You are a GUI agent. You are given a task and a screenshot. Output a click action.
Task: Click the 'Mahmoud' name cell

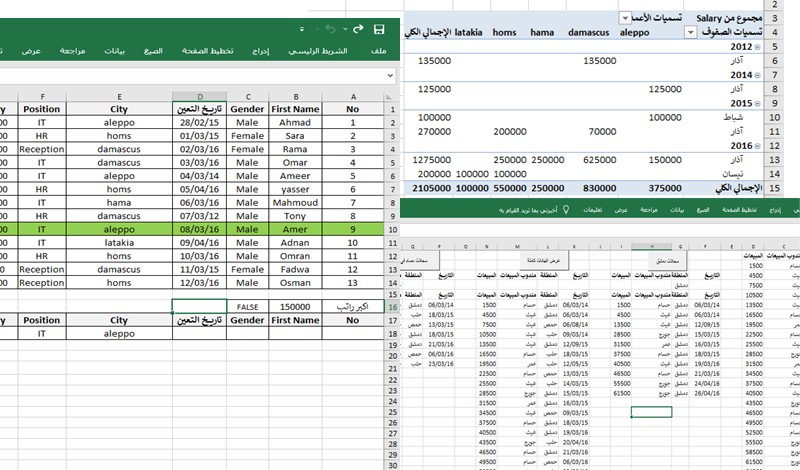point(295,203)
